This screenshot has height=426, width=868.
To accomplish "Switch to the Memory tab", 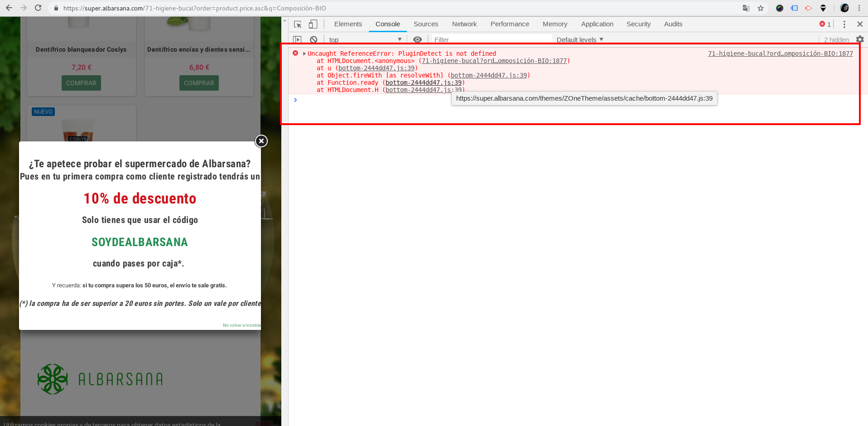I will [555, 24].
